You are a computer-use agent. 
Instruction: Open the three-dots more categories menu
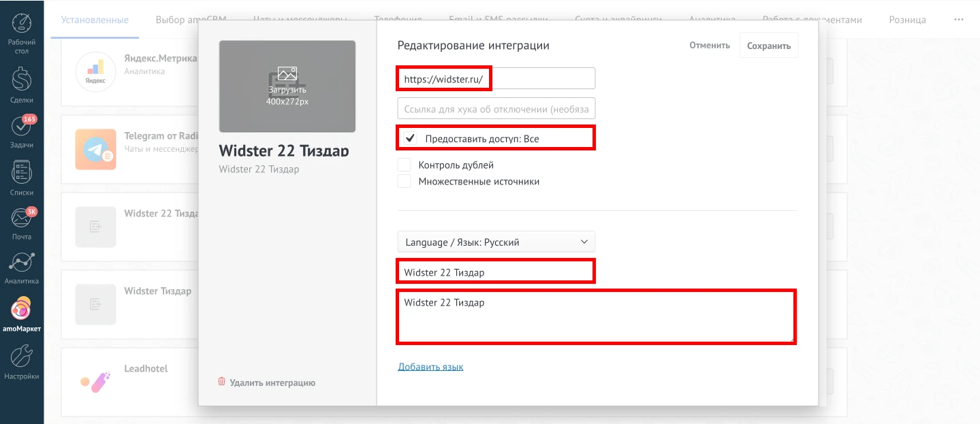click(x=959, y=20)
